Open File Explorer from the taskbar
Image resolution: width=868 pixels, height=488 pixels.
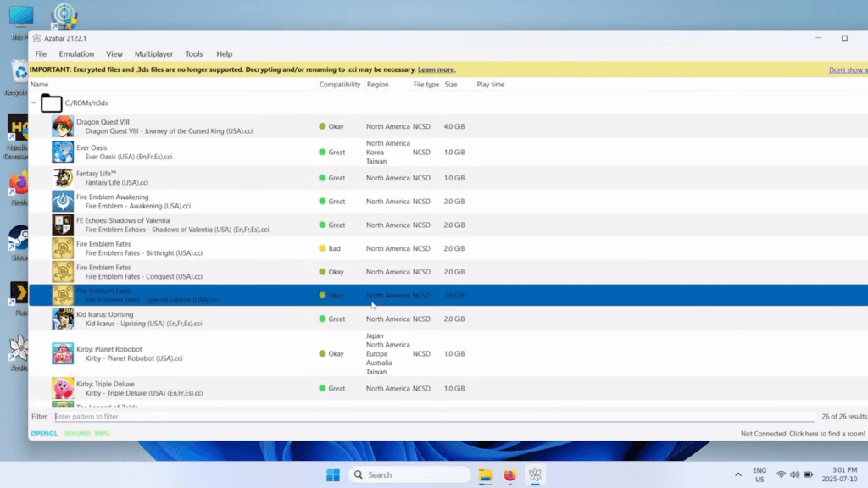point(486,474)
